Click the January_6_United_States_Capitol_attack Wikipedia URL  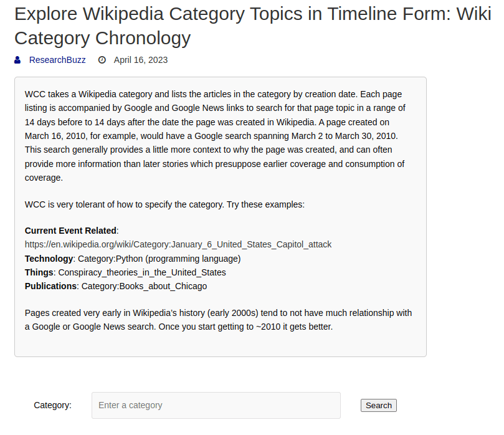[178, 244]
